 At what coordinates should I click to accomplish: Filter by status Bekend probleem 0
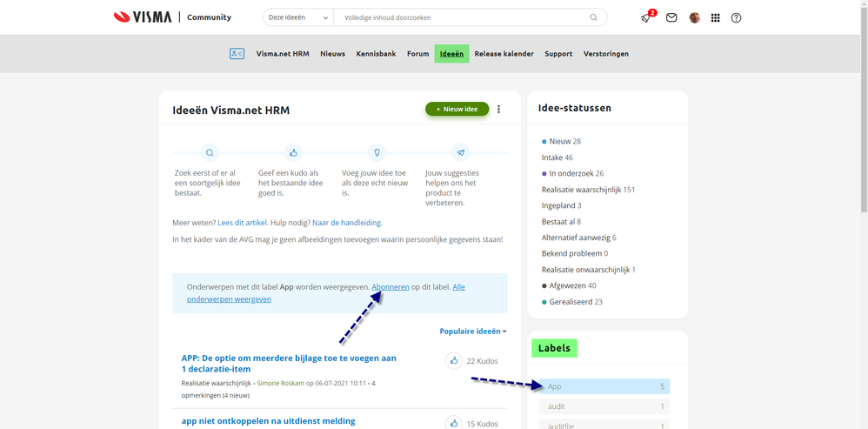pos(575,253)
